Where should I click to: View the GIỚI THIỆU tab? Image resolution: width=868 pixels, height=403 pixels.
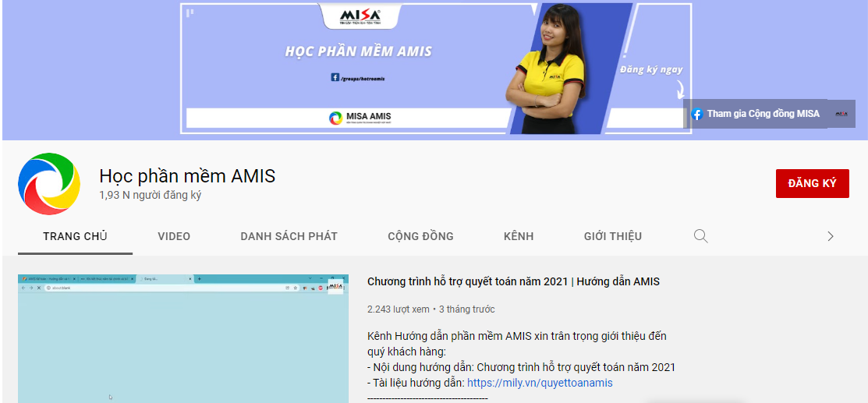click(x=612, y=236)
